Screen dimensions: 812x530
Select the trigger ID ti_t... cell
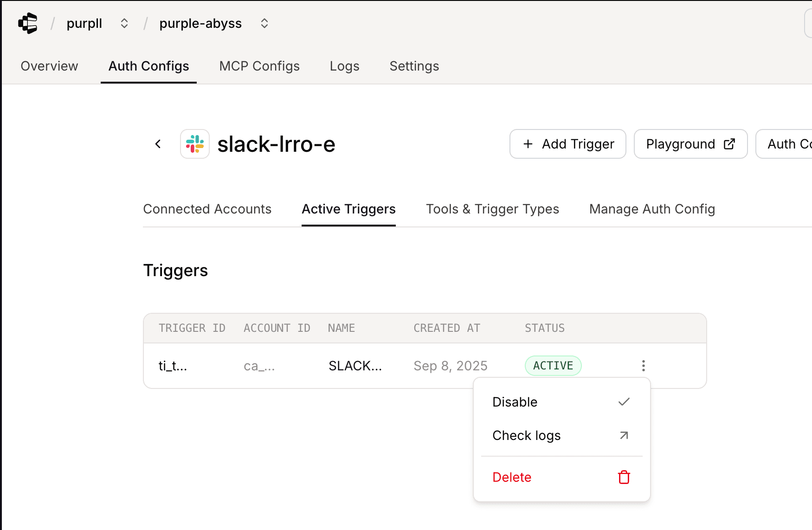(173, 366)
